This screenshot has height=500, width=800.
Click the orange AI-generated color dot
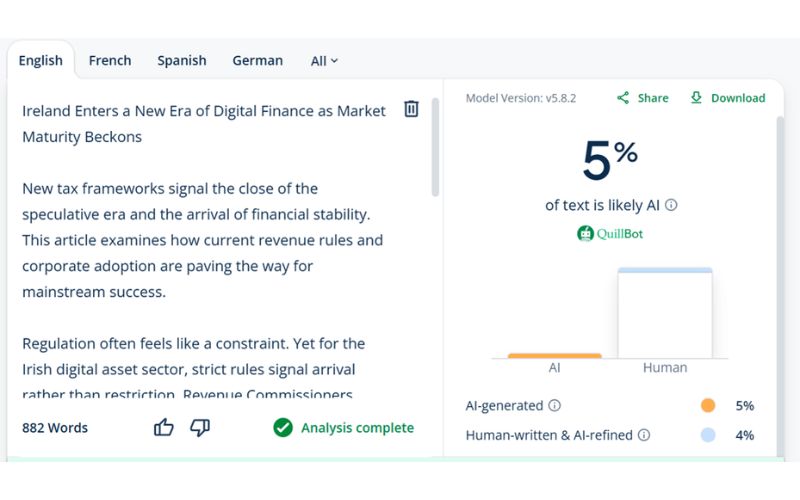[x=708, y=406]
